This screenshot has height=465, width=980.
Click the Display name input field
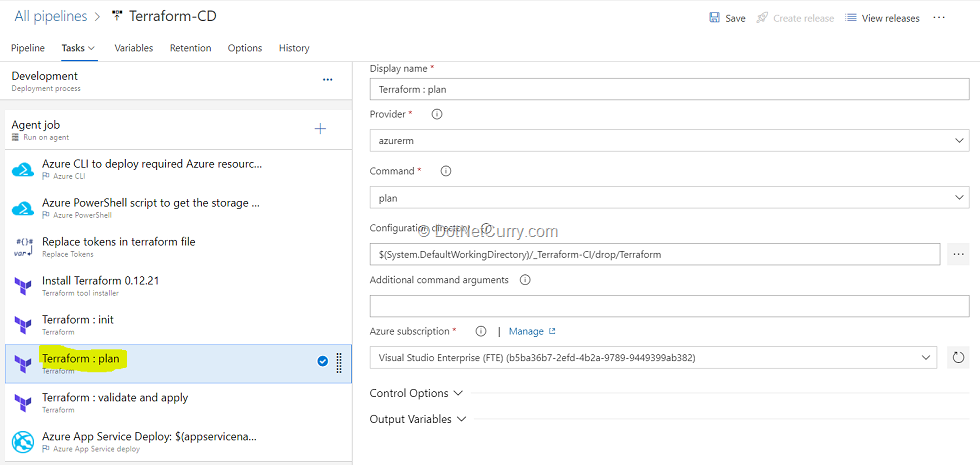[x=669, y=89]
